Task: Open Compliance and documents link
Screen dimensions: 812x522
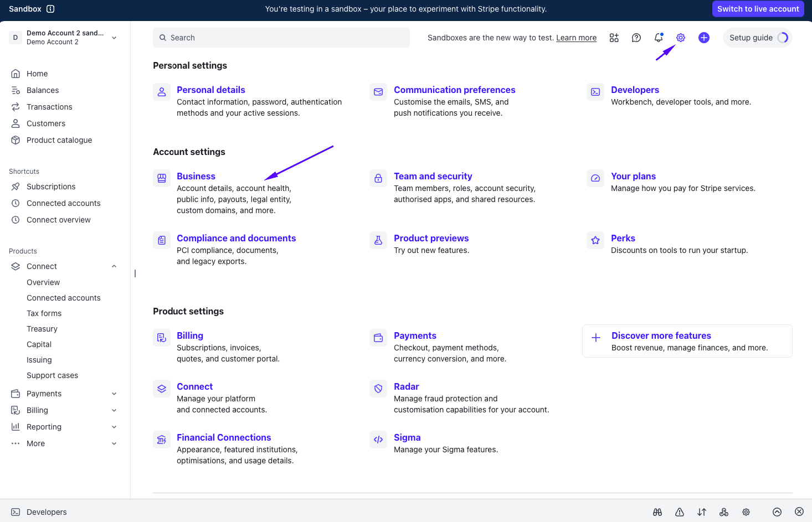Action: [x=237, y=238]
